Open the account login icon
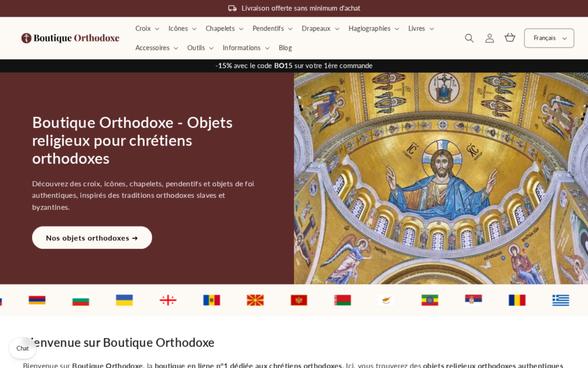 pyautogui.click(x=489, y=38)
